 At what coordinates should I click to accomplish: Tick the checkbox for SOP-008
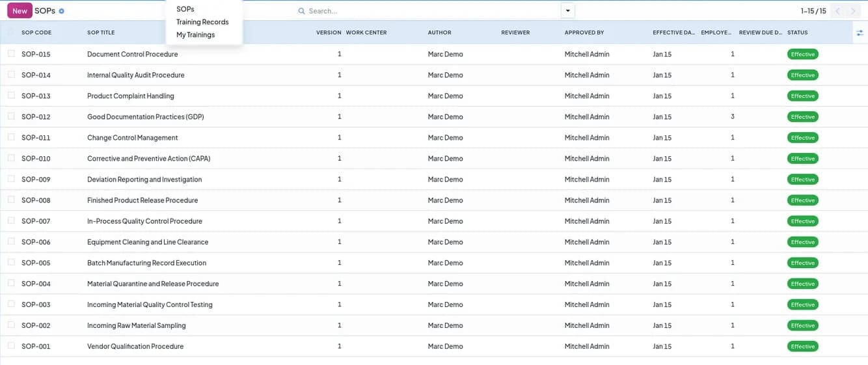11,200
